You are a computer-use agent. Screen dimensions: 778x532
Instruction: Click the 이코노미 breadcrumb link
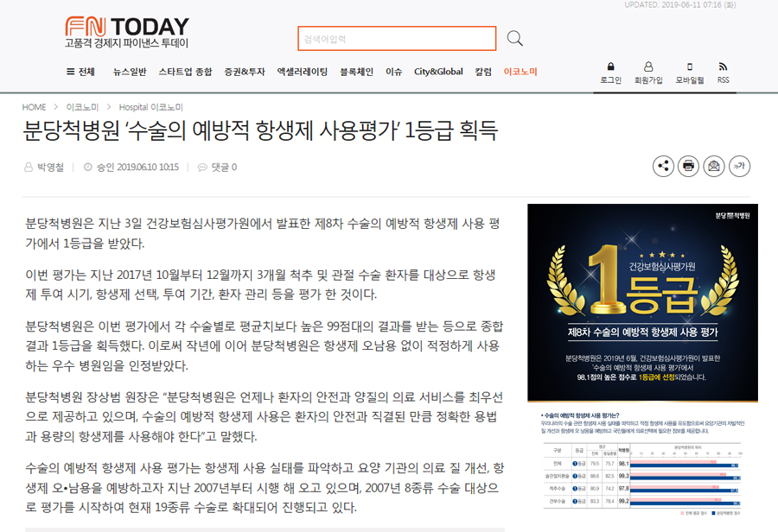tap(82, 107)
